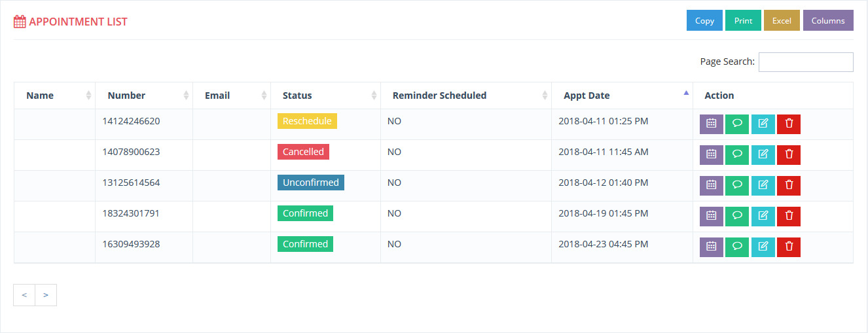
Task: Open the Columns visibility button
Action: (828, 20)
